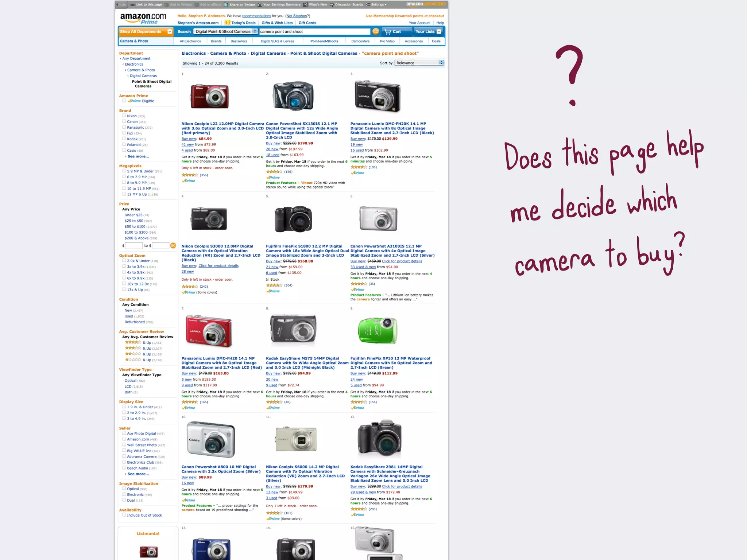Click Camera & Photo breadcrumb link
747x560 pixels.
[x=228, y=54]
